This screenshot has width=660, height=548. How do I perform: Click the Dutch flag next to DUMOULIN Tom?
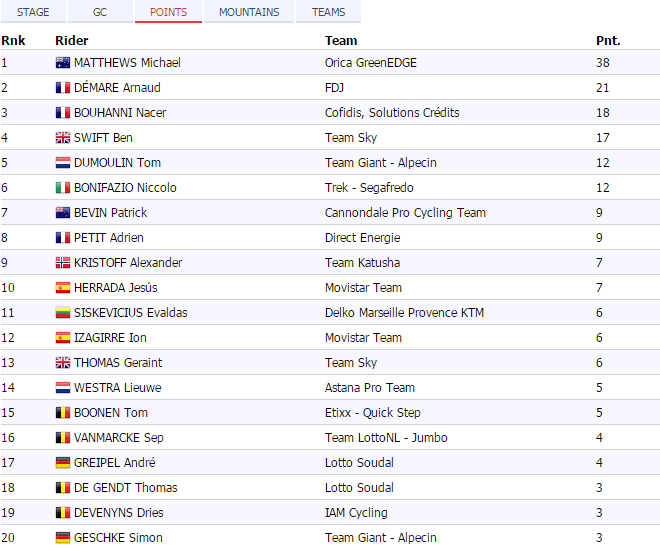pyautogui.click(x=63, y=163)
